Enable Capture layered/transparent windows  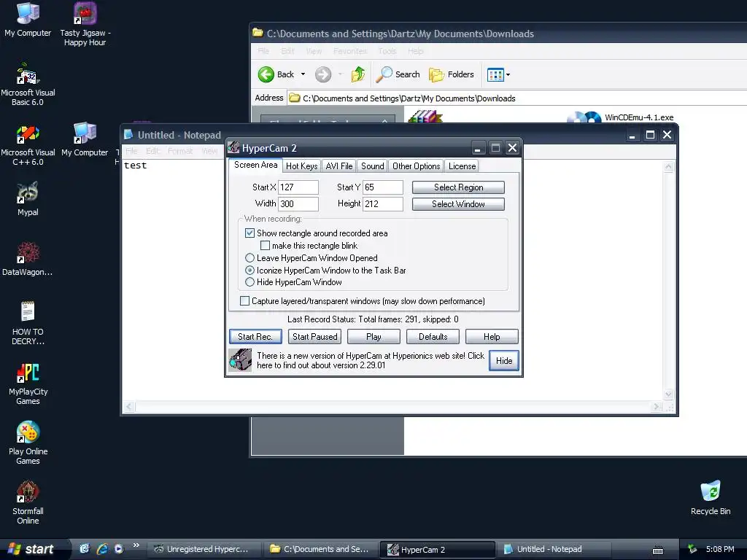(244, 301)
